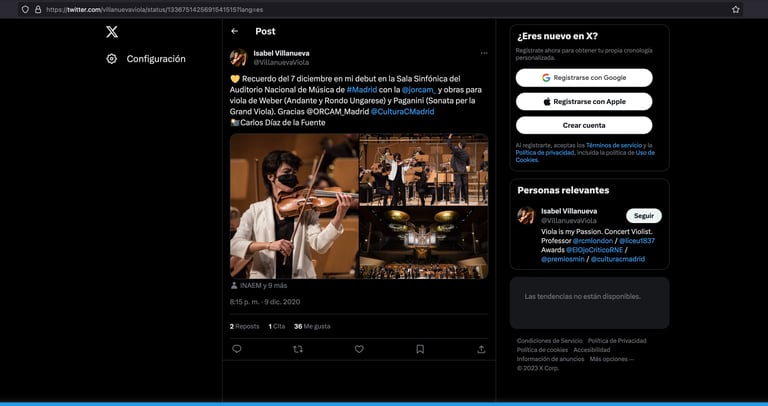The width and height of the screenshot is (768, 406).
Task: Open @VillanuevaViola handle on the post
Action: (x=281, y=63)
